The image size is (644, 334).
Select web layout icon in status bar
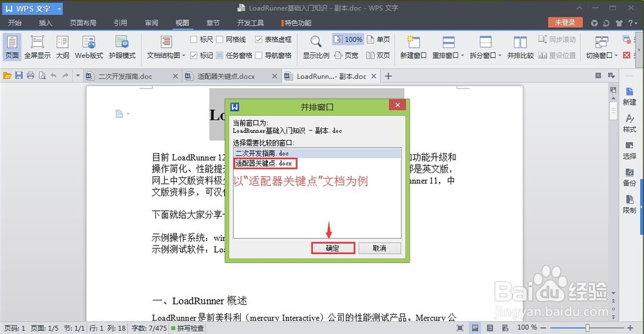pos(504,328)
